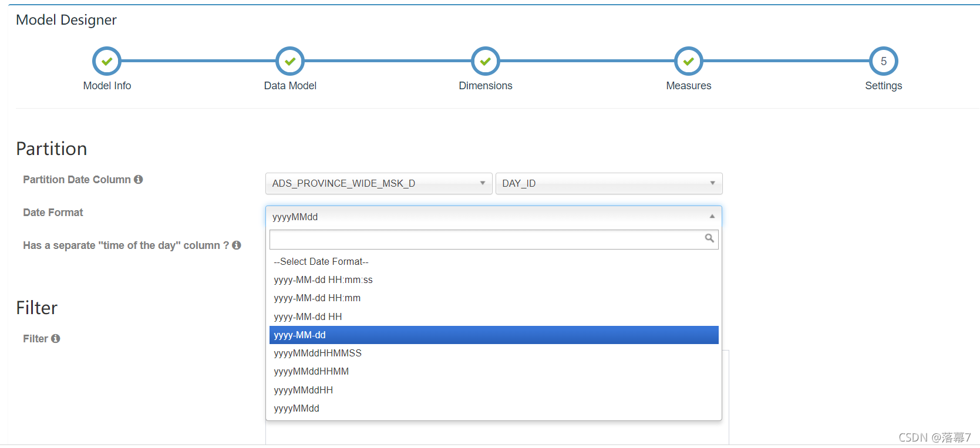Image resolution: width=980 pixels, height=448 pixels.
Task: Select step 5 Settings circle
Action: click(x=884, y=61)
